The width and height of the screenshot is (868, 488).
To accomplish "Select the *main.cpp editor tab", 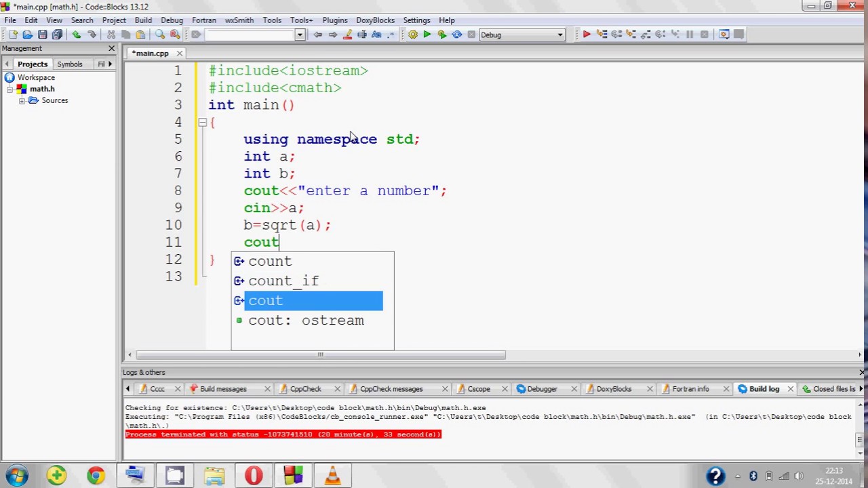I will (151, 53).
